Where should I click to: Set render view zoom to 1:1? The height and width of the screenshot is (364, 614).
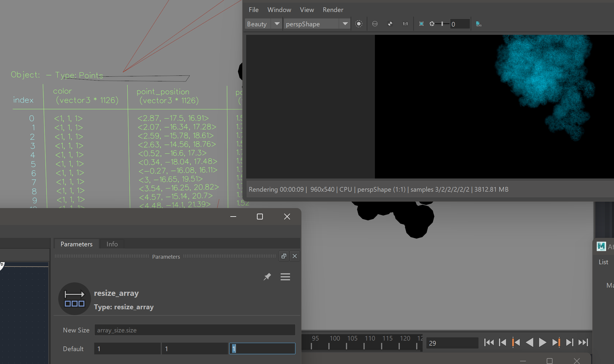coord(405,24)
